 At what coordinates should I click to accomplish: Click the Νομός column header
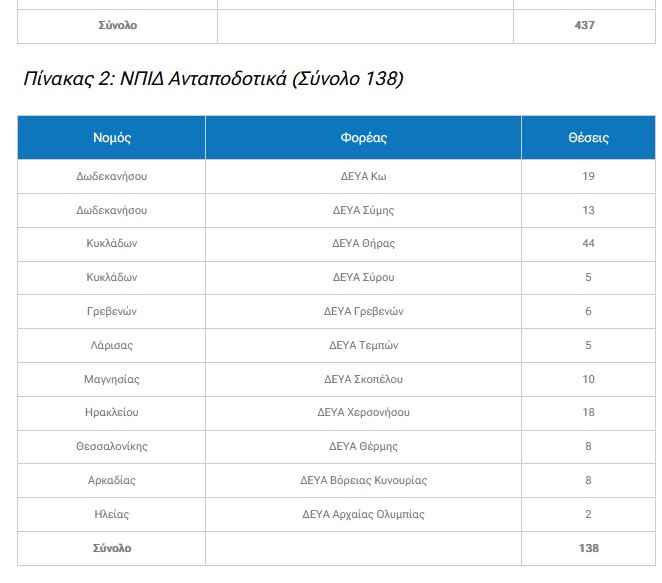click(x=112, y=138)
